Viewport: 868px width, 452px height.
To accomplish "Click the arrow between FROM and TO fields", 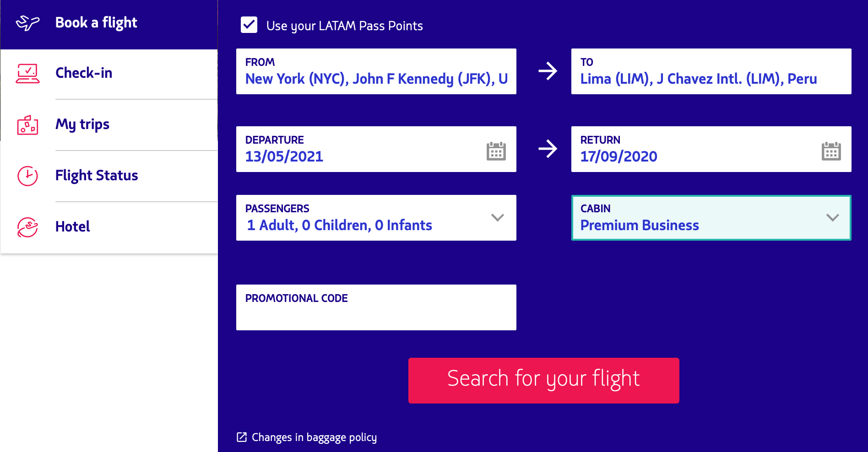I will (547, 71).
